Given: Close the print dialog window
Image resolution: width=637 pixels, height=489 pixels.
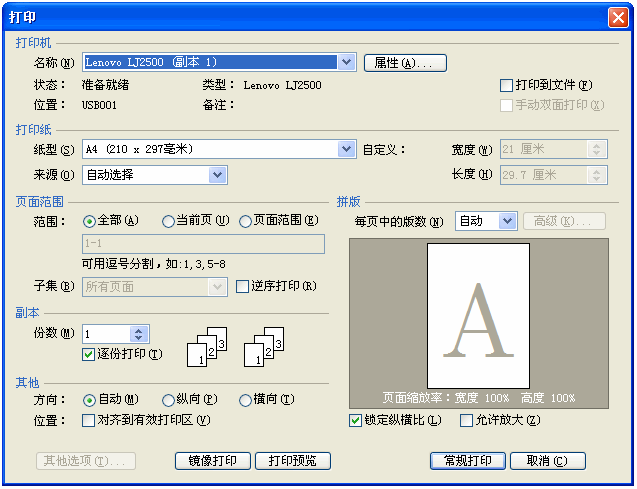Looking at the screenshot, I should (618, 17).
